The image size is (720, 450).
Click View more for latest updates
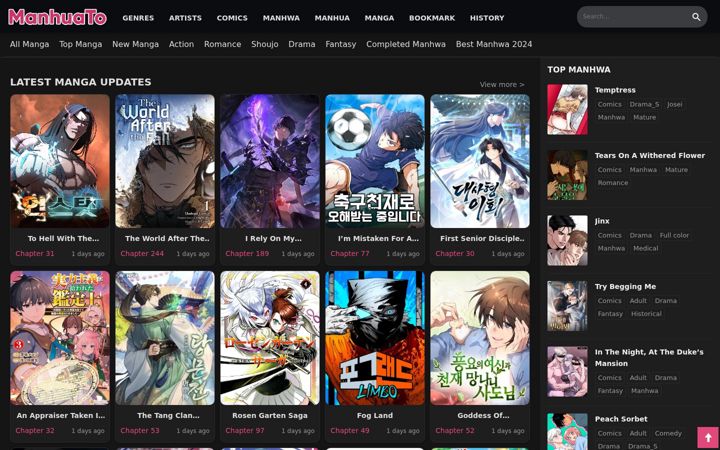502,84
